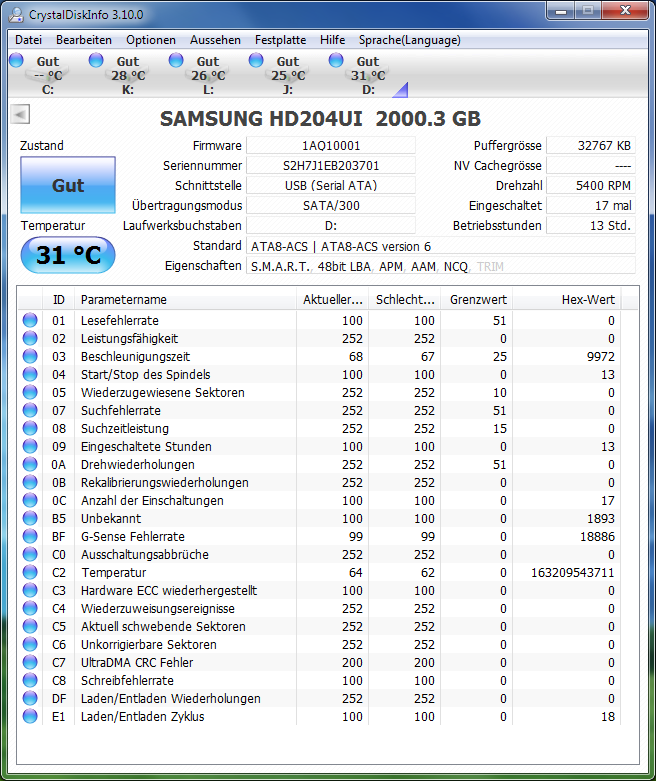656x781 pixels.
Task: Click the ID column header
Action: point(58,299)
